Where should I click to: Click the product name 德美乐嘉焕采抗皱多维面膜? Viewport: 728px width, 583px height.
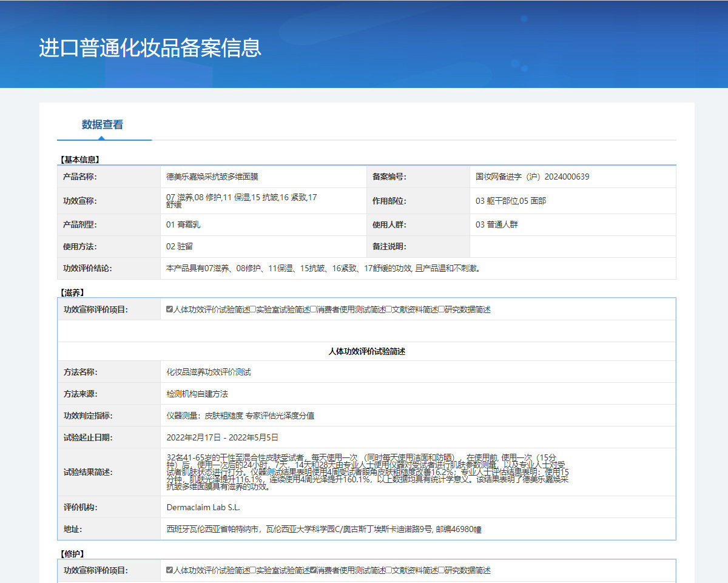(212, 177)
